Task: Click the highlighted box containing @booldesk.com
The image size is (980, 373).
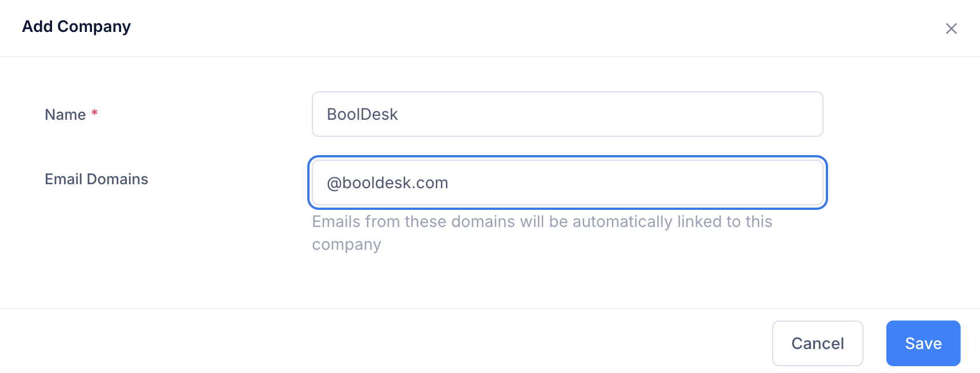Action: pos(567,183)
